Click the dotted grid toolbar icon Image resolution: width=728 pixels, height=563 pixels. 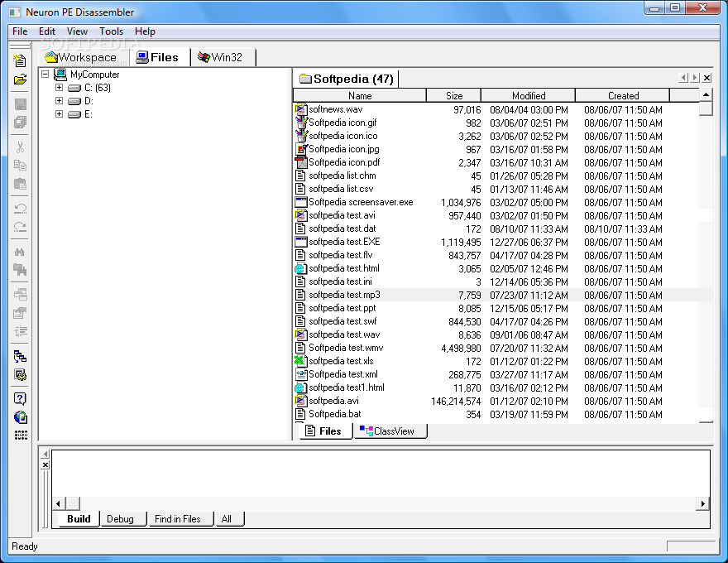[21, 435]
